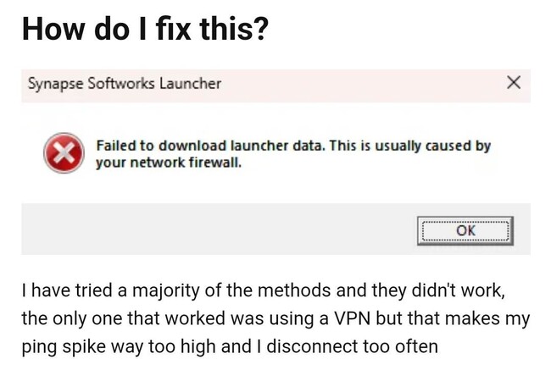
Task: Click the OK button in the dialog
Action: [x=465, y=231]
